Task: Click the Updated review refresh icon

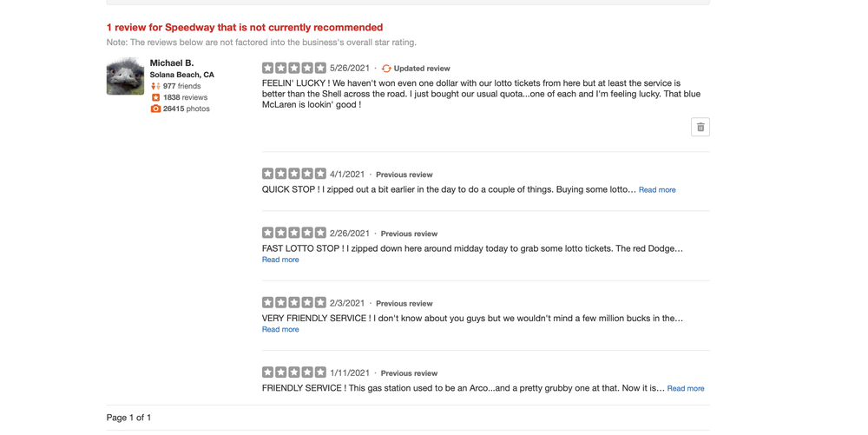Action: (386, 69)
